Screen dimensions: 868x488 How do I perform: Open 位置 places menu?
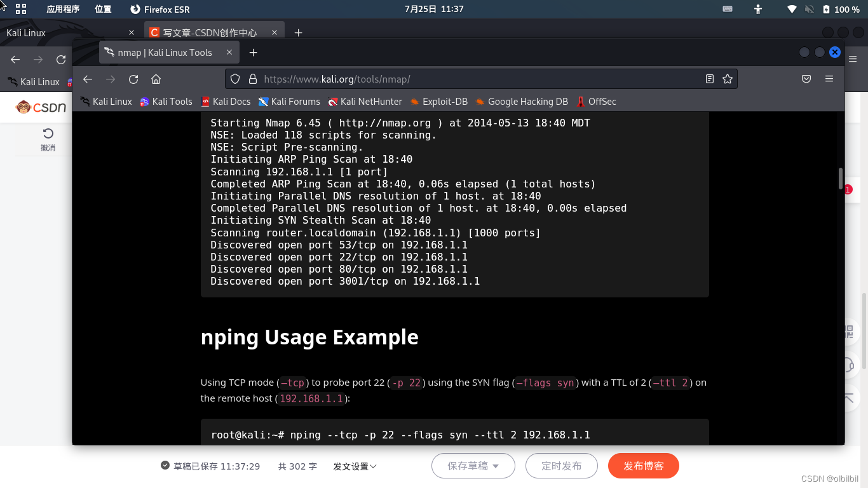(103, 9)
